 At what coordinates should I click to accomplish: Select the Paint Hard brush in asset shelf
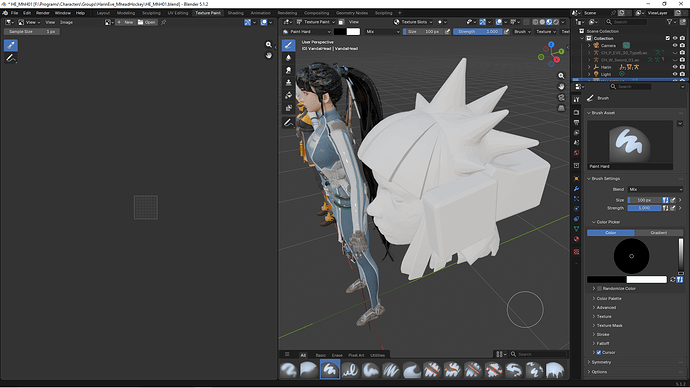pyautogui.click(x=330, y=370)
